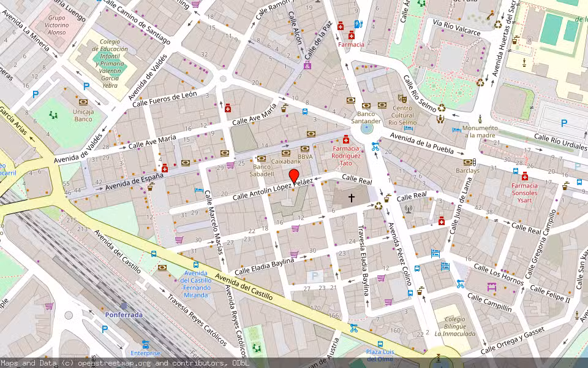Screen dimensions: 588x368
Task: Click the parking icon beside Ponferrada station
Action: (105, 329)
